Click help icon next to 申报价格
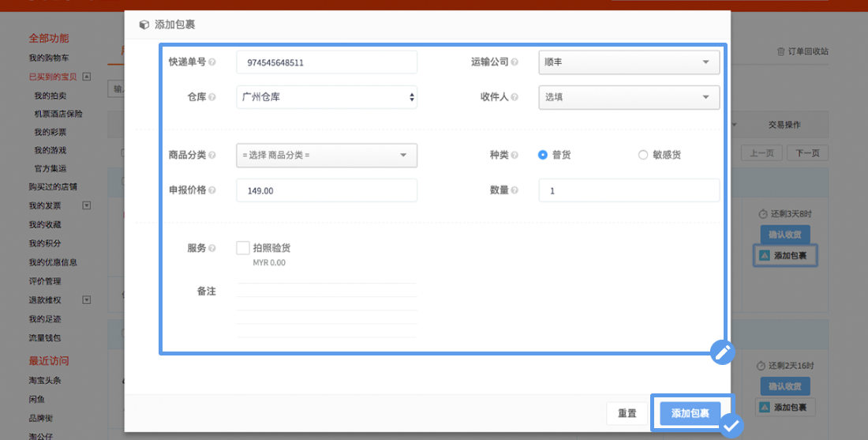Screen dimensions: 868x440 (x=211, y=190)
